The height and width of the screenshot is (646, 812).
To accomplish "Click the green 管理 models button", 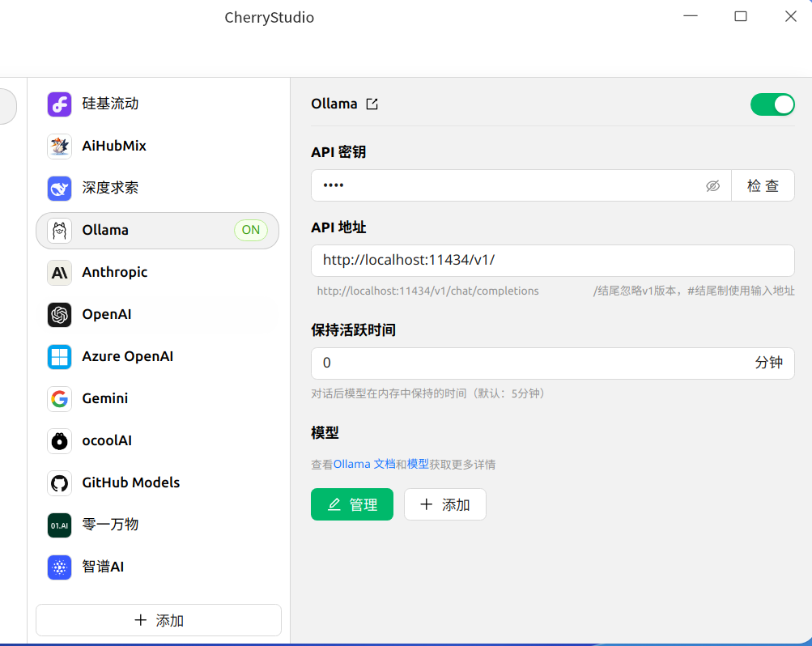I will pos(352,504).
